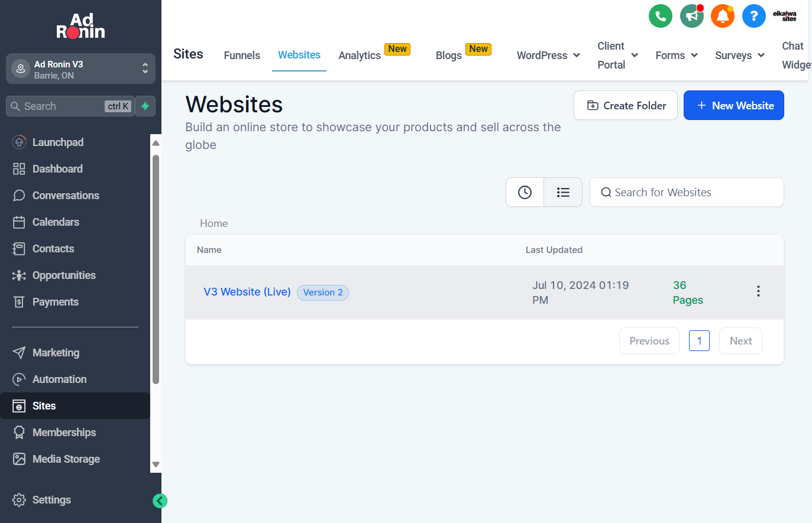The height and width of the screenshot is (523, 812).
Task: Open the Analytics tab
Action: pos(360,56)
